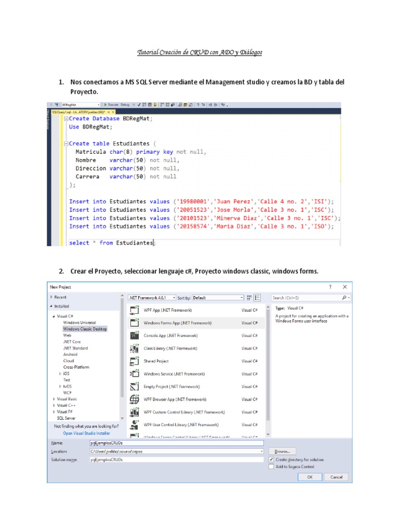Collapse the Visual C# tree node
The height and width of the screenshot is (532, 399).
54,316
